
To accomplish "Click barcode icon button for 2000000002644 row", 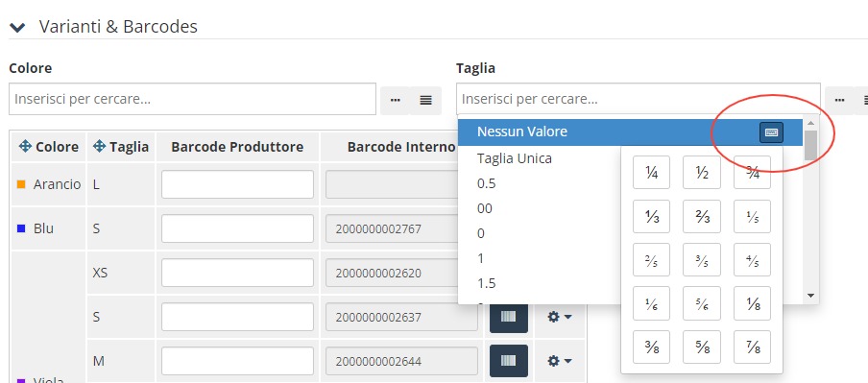I will click(x=509, y=361).
